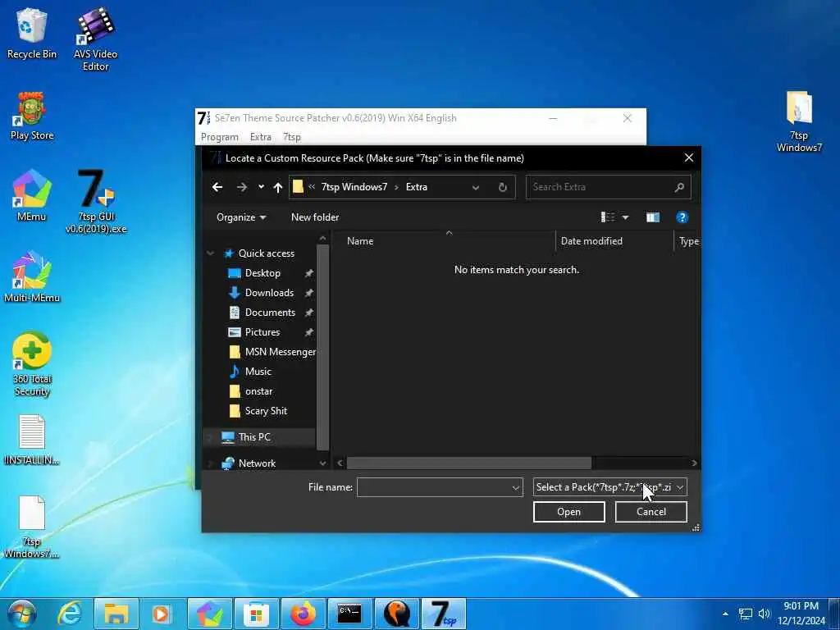Select Desktop in Quick access
This screenshot has height=630, width=840.
262,273
